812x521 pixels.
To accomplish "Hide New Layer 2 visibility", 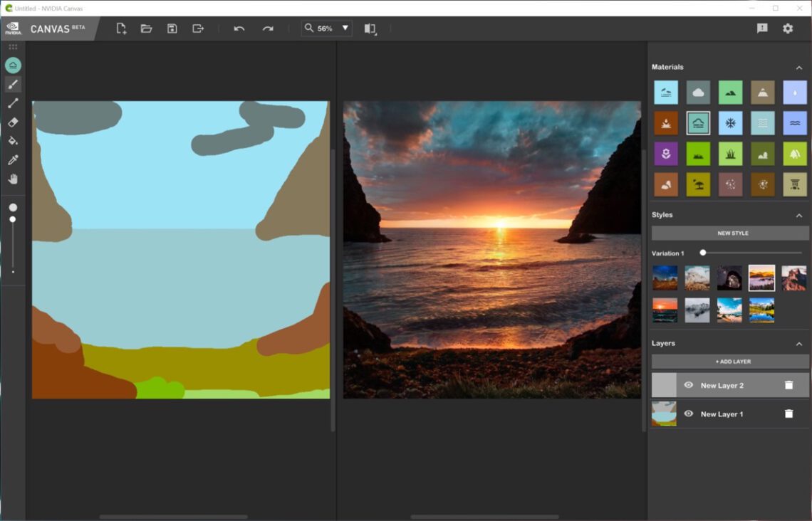I will pos(688,385).
